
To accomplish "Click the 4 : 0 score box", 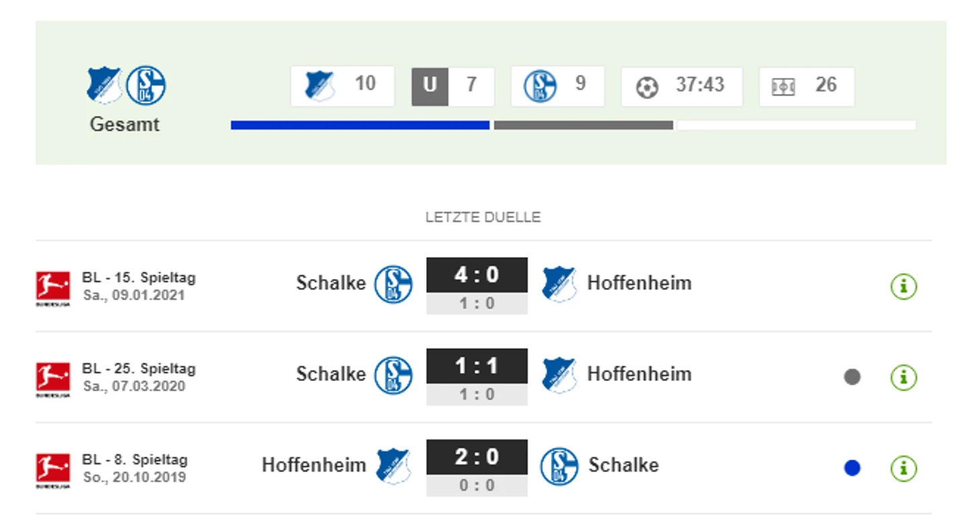I will click(477, 275).
